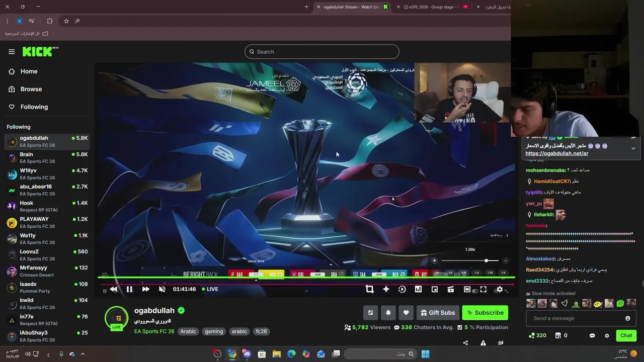The width and height of the screenshot is (644, 362).
Task: Adjust the 1.00x playback speed slider
Action: coord(470,260)
